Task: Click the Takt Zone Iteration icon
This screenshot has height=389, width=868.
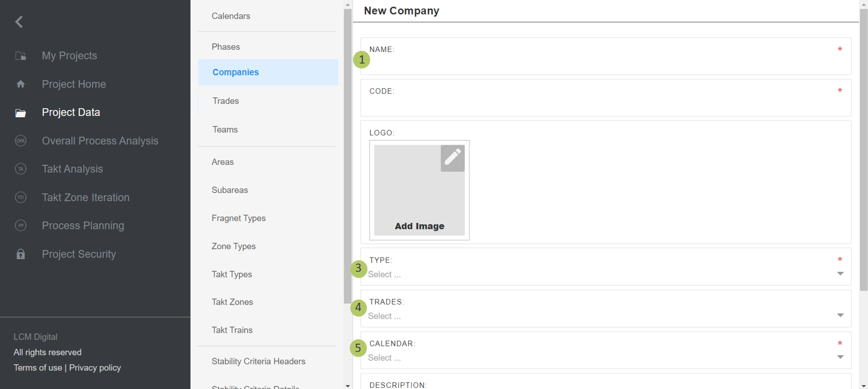Action: tap(20, 197)
